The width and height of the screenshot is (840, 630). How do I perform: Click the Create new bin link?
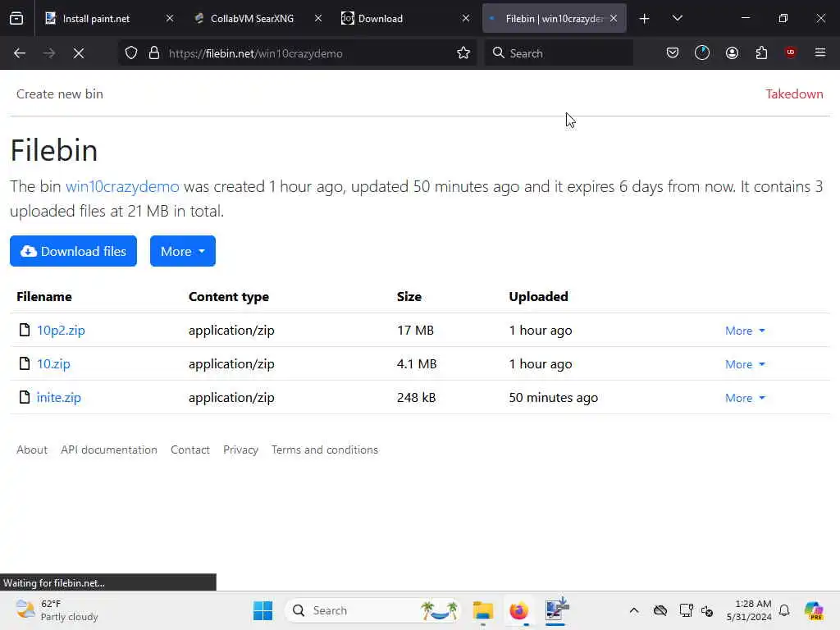point(59,94)
